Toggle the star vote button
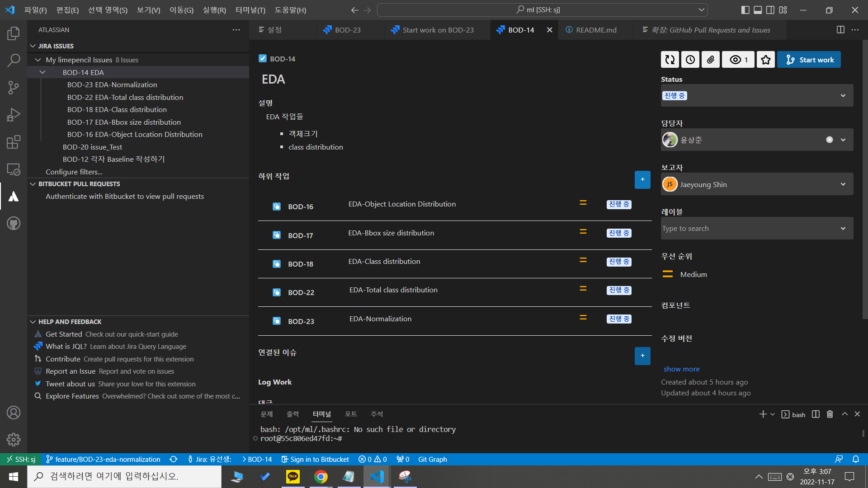Screen dimensions: 868x488 (x=766, y=60)
